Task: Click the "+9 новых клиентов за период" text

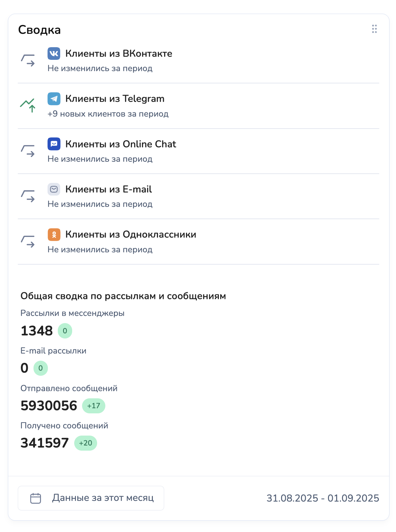Action: [108, 114]
